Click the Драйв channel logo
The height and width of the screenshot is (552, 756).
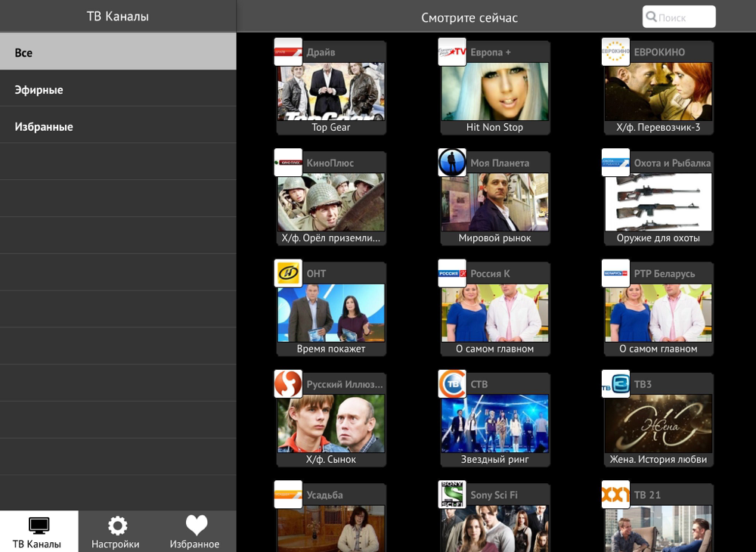coord(288,51)
